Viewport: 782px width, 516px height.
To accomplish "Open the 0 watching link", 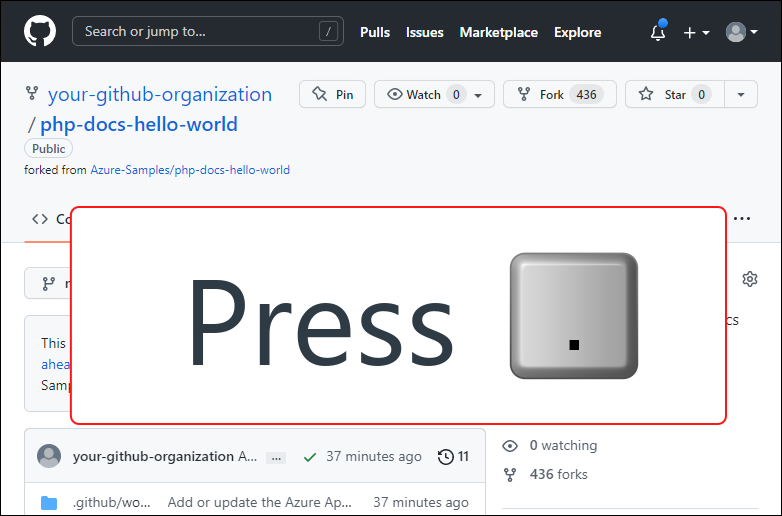I will coord(563,445).
